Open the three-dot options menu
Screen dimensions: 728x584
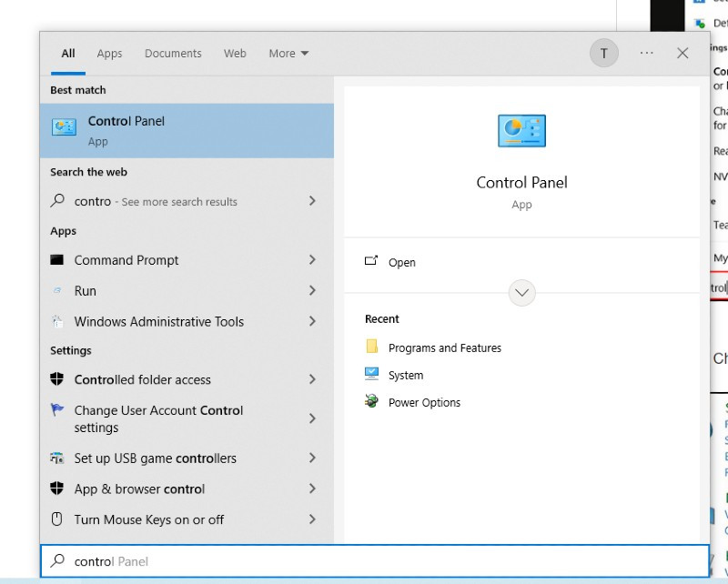click(646, 53)
